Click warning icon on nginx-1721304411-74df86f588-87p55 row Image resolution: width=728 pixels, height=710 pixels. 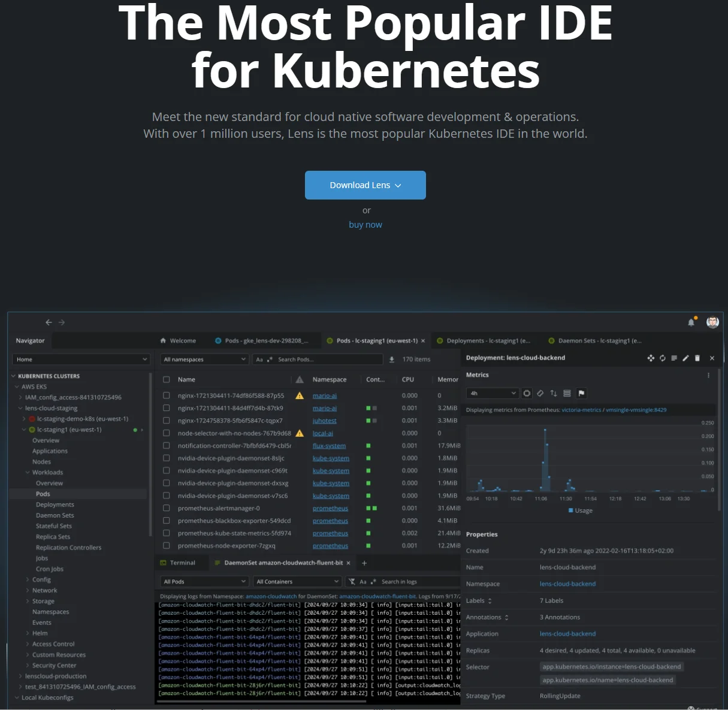point(300,396)
